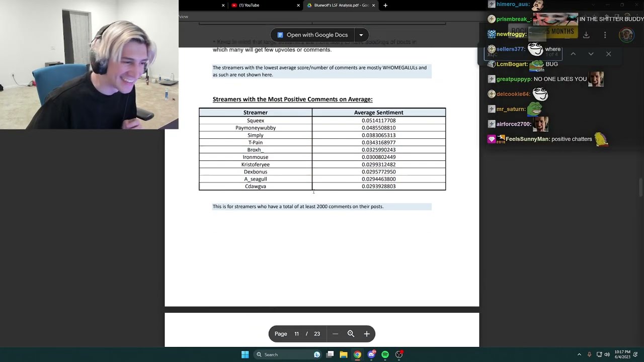The width and height of the screenshot is (644, 362).
Task: Open Google Chrome from taskbar
Action: coord(357,354)
